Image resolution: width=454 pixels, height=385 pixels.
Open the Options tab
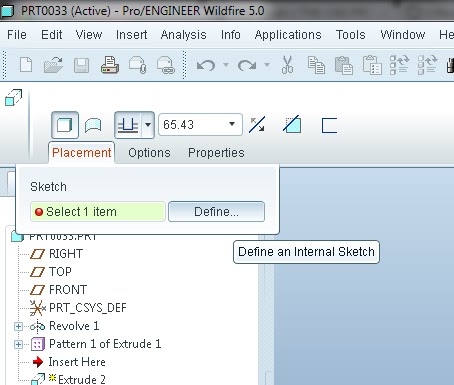149,153
